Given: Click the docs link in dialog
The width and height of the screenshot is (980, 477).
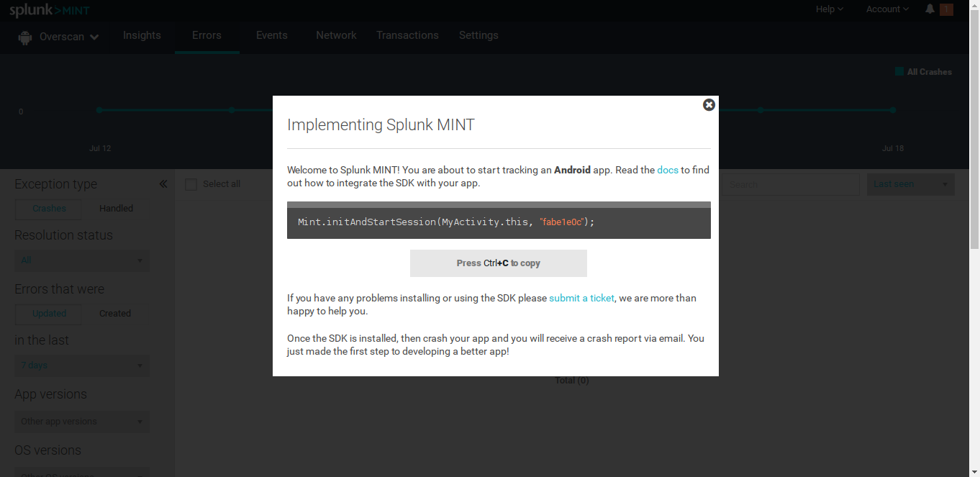Looking at the screenshot, I should pyautogui.click(x=668, y=171).
